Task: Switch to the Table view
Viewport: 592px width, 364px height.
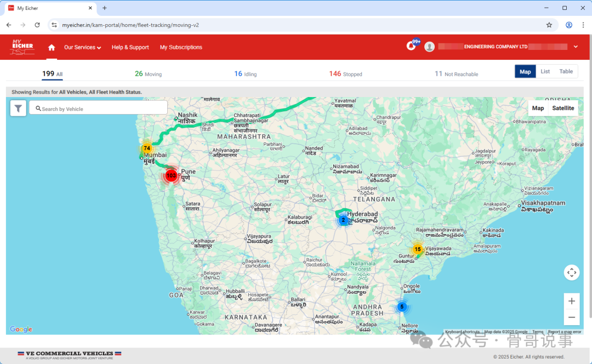Action: tap(566, 71)
